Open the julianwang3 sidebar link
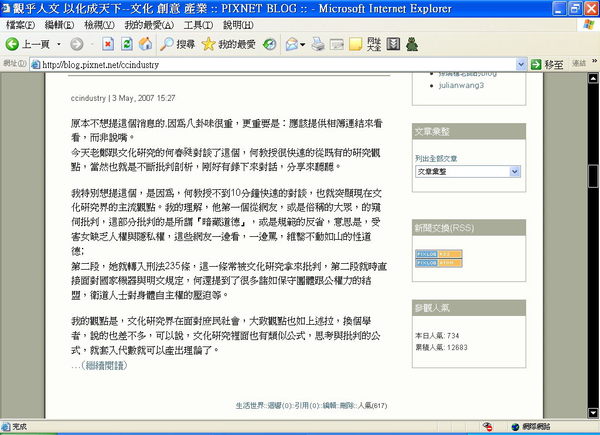This screenshot has width=600, height=435. (x=461, y=85)
